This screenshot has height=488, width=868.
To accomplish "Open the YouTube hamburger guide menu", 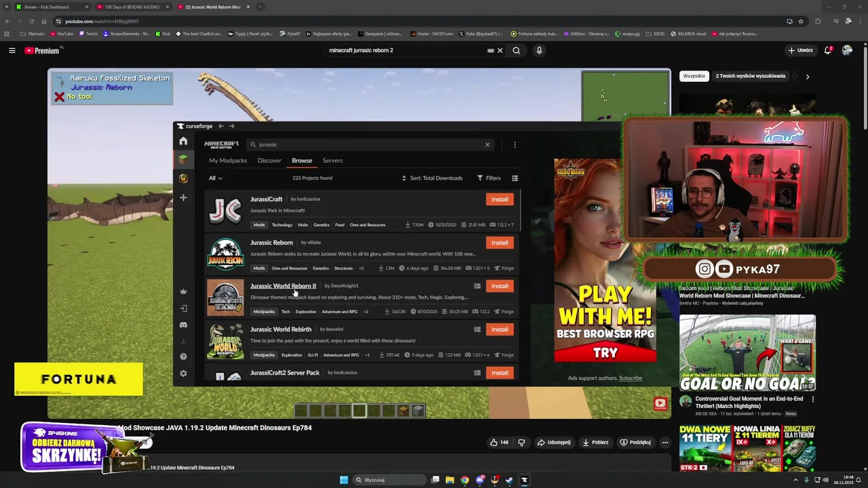I will click(12, 50).
